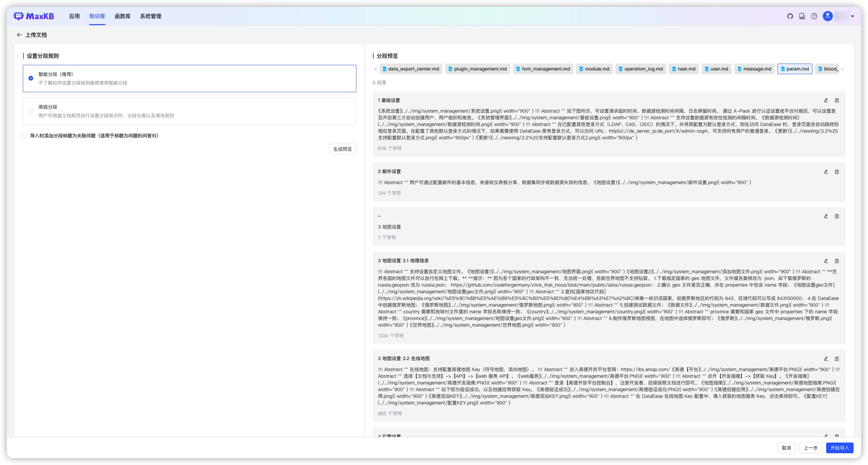Switch to the 函数库 menu
This screenshot has width=868, height=465.
(x=122, y=16)
